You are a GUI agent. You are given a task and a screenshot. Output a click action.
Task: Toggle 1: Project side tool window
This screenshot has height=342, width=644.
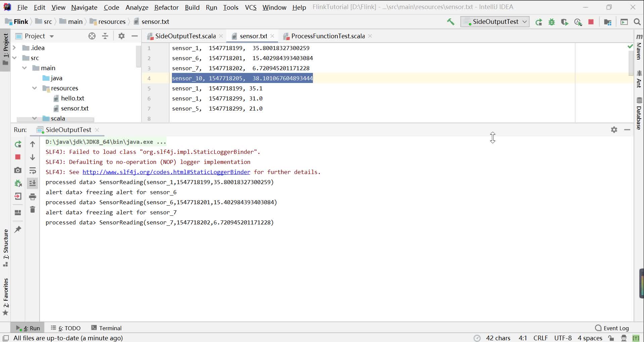tap(5, 50)
